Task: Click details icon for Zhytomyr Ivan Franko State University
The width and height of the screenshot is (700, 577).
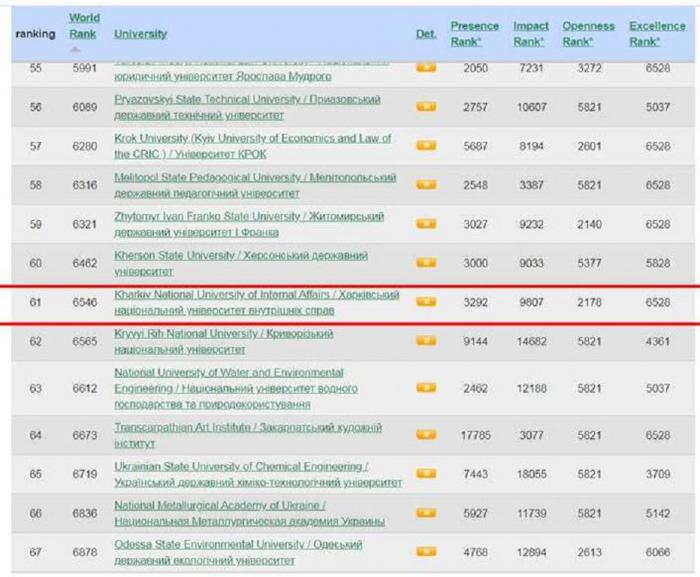Action: point(426,224)
